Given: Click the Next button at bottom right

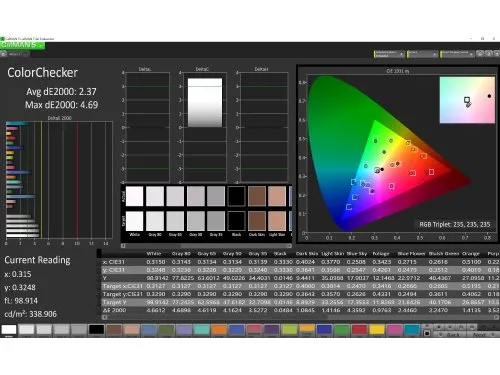Looking at the screenshot, I should 482,334.
